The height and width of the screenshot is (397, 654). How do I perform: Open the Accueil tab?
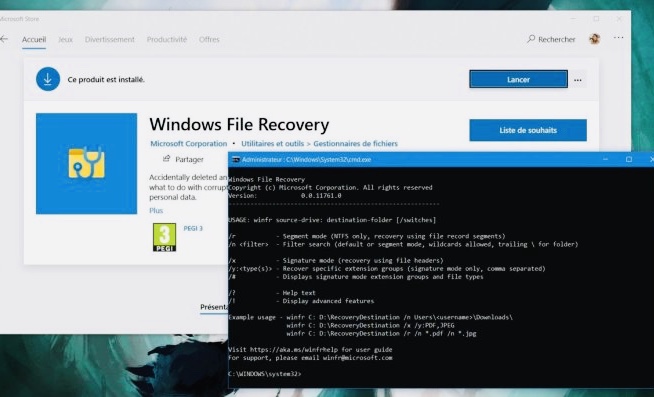[34, 40]
